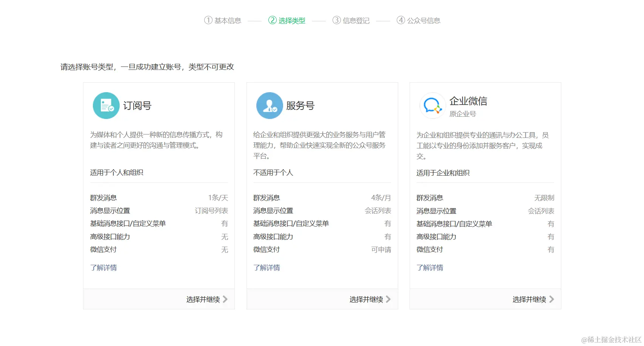The image size is (644, 346).
Task: Click 群发消息 label in 企业微信 card
Action: (x=430, y=198)
